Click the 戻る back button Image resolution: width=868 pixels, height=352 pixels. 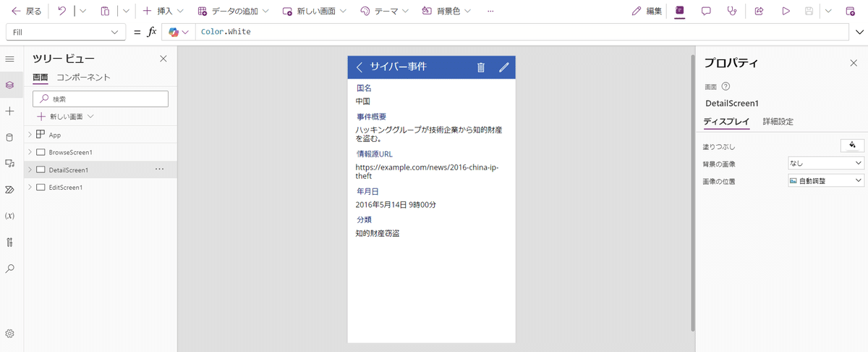point(26,12)
